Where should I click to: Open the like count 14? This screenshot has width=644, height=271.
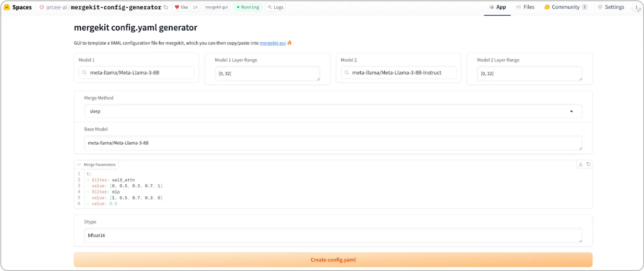[x=195, y=7]
